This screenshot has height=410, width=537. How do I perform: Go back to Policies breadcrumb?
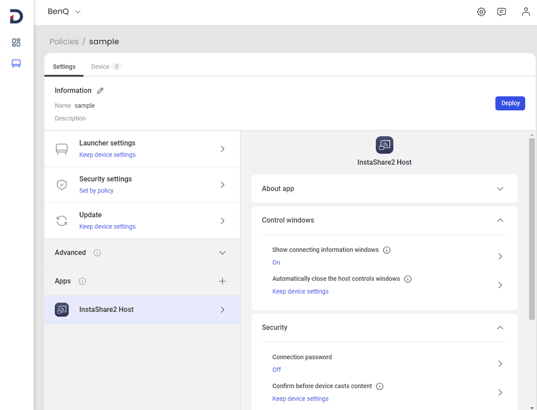coord(64,41)
